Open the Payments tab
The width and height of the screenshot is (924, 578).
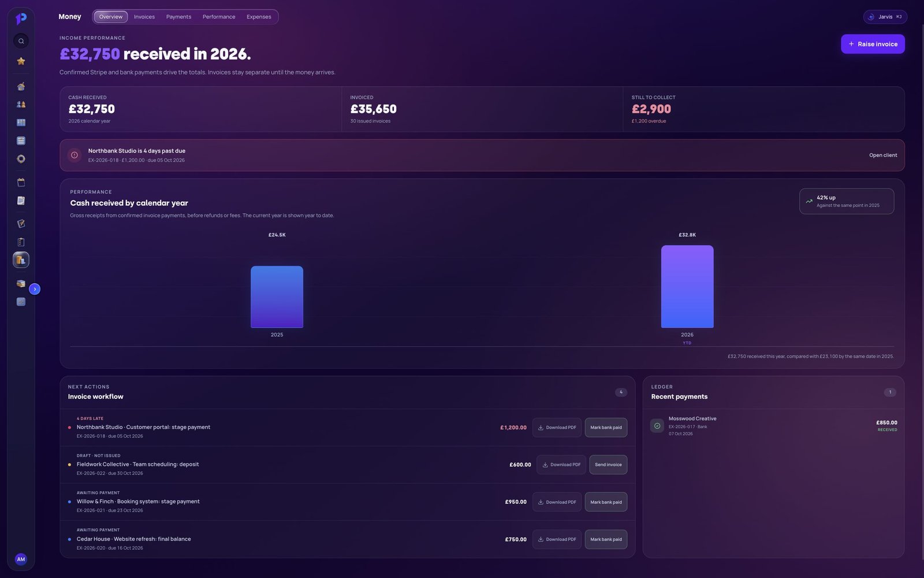[178, 17]
